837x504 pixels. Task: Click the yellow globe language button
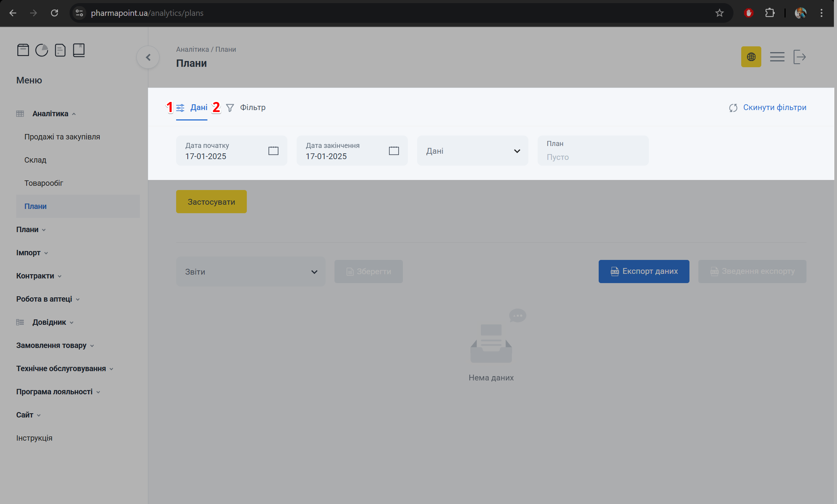click(x=751, y=57)
